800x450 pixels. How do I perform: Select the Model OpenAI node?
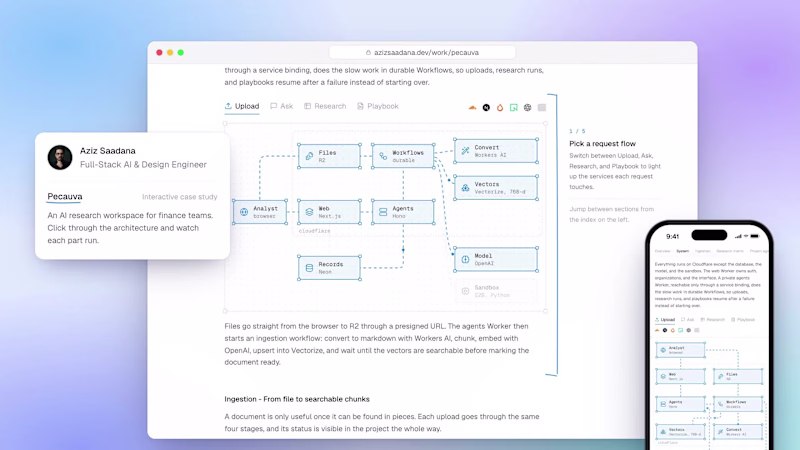pos(496,259)
